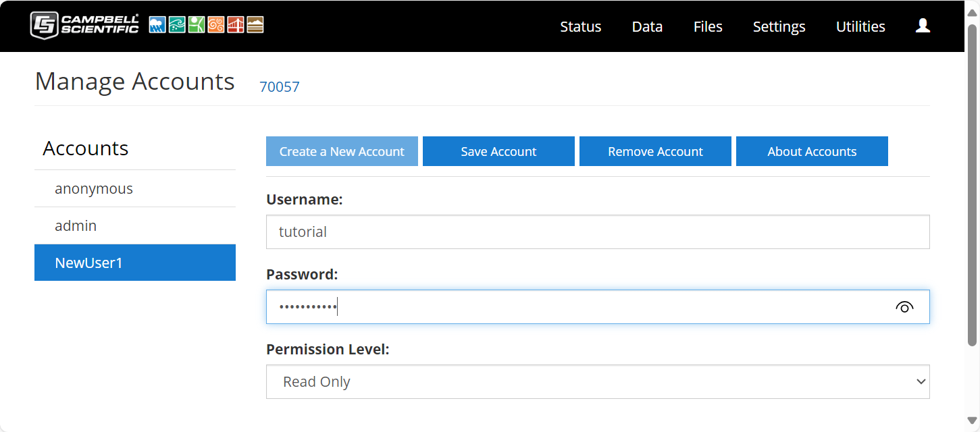Click the blue rain cloud icon
Viewport: 980px width, 432px height.
(157, 26)
